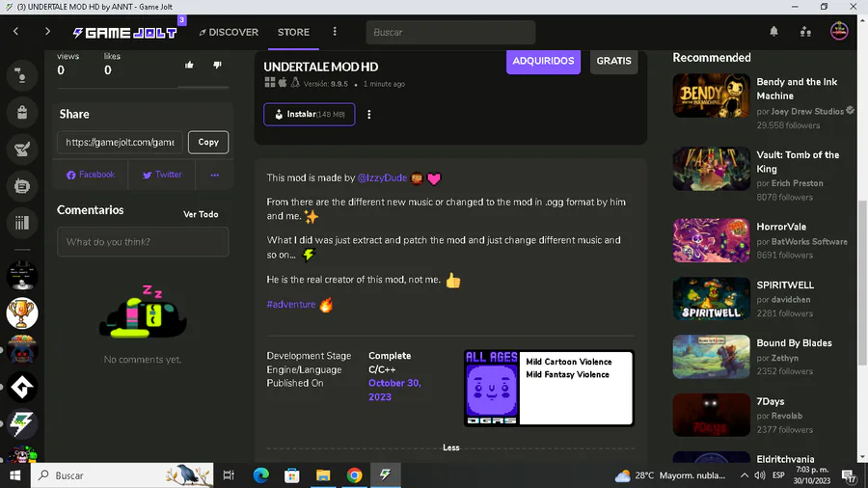Open Ver Todo comments link
The width and height of the screenshot is (868, 488).
tap(201, 214)
